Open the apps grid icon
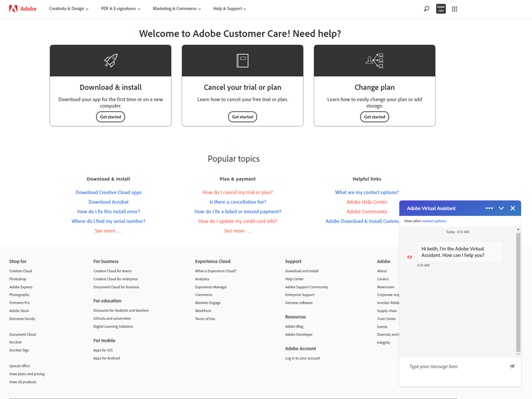Image resolution: width=532 pixels, height=399 pixels. [454, 9]
